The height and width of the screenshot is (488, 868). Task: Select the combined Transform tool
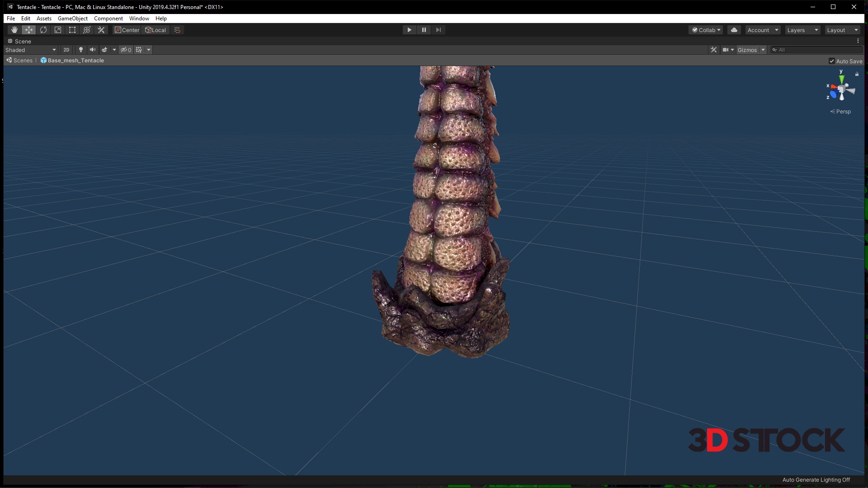(87, 30)
